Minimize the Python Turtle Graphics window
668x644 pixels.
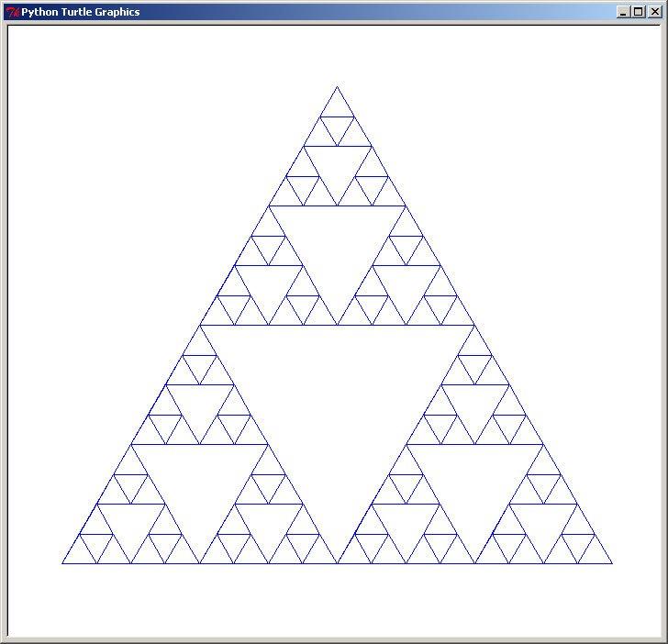[x=623, y=12]
